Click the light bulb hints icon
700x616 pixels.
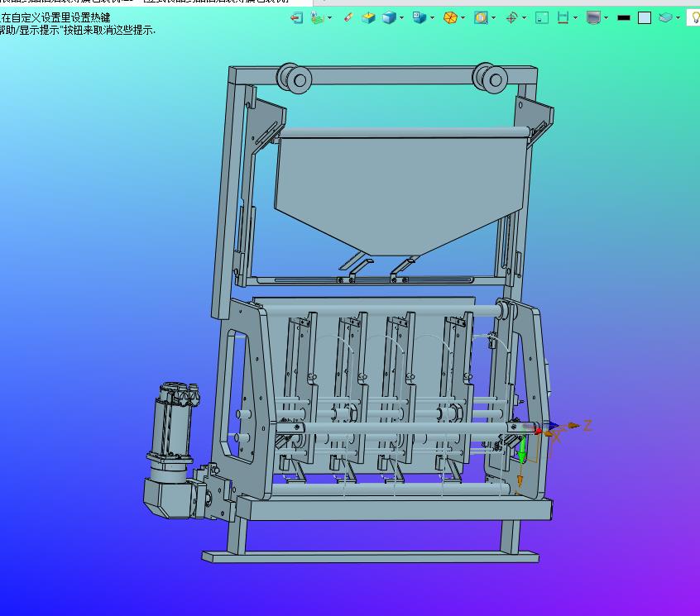click(695, 18)
